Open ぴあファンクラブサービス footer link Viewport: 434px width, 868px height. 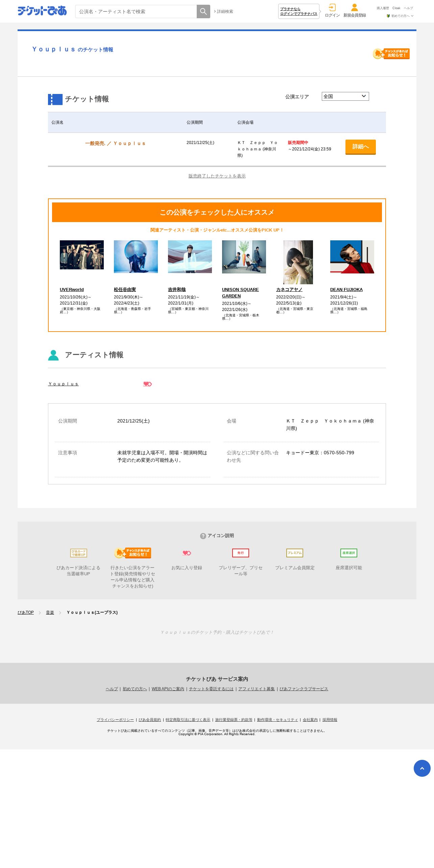304,689
